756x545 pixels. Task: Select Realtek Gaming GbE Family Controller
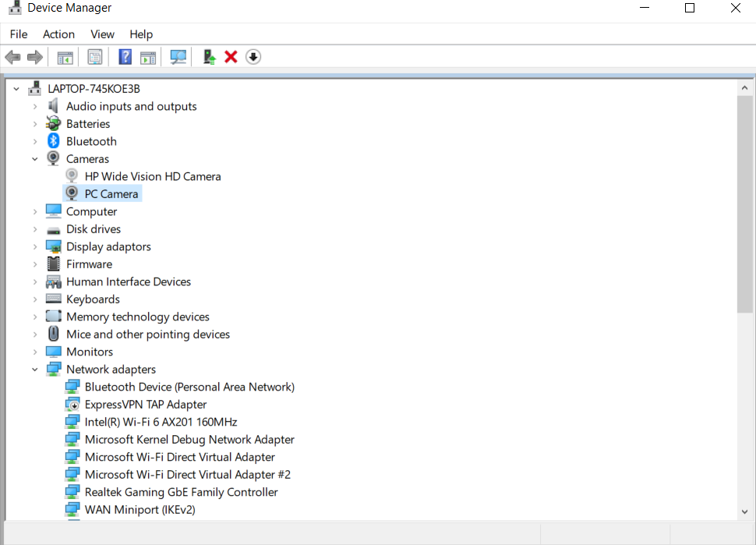tap(182, 492)
